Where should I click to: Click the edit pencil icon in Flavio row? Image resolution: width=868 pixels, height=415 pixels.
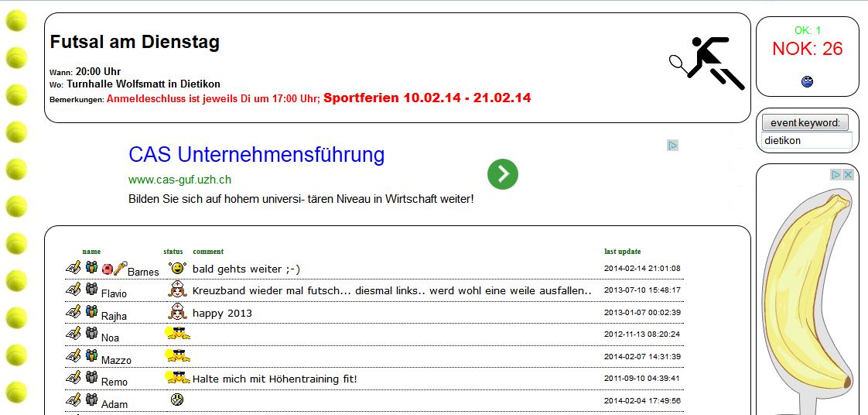[x=73, y=289]
